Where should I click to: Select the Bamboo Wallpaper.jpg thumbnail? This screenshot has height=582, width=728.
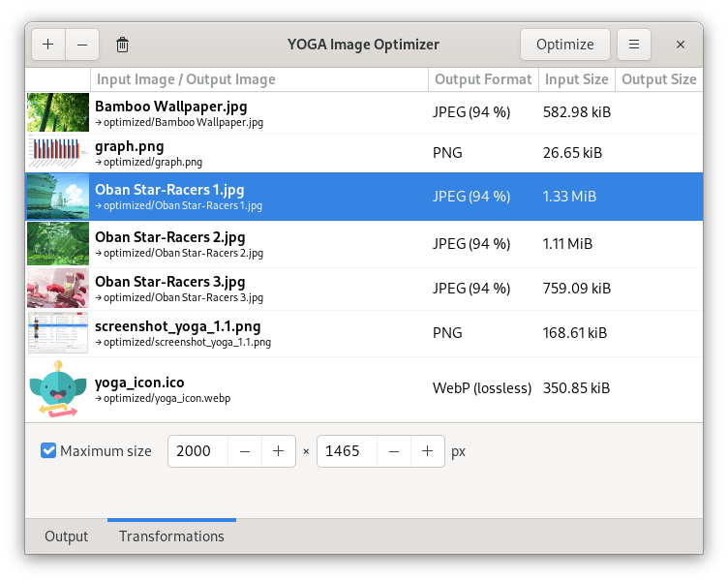point(58,112)
